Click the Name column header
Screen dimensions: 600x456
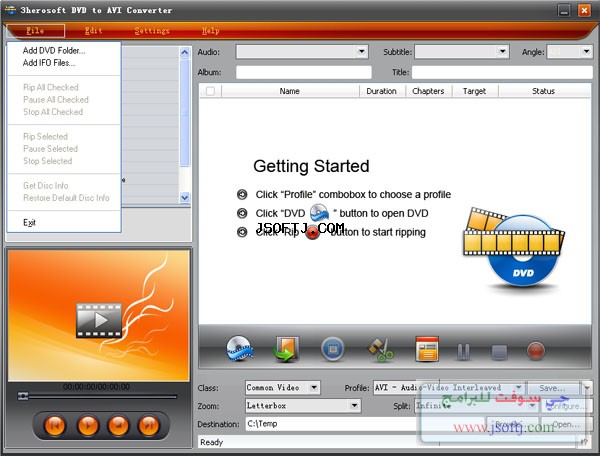click(290, 91)
